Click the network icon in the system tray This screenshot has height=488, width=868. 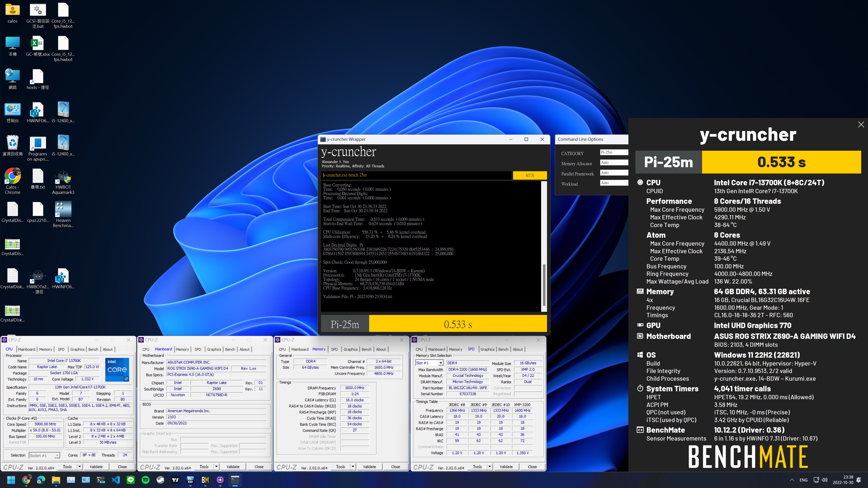coord(816,480)
